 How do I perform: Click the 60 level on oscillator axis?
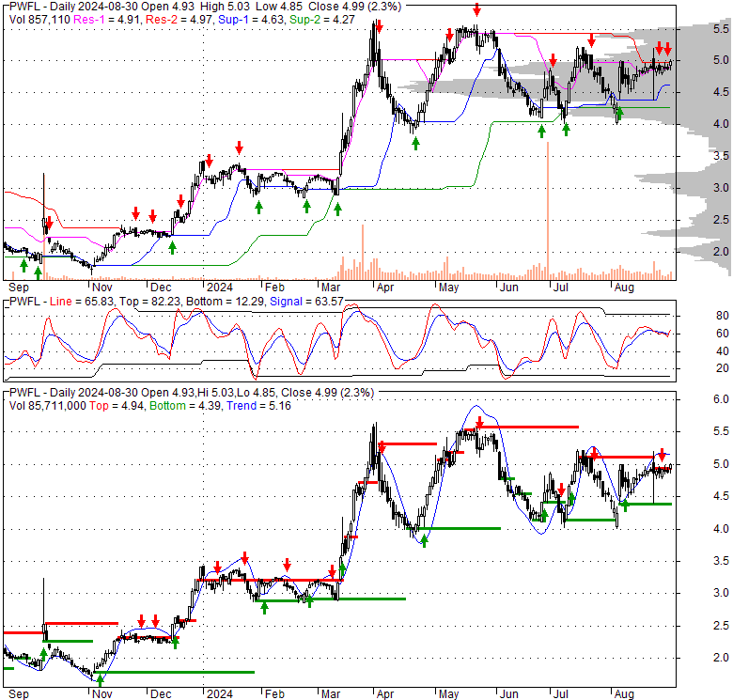[x=723, y=334]
